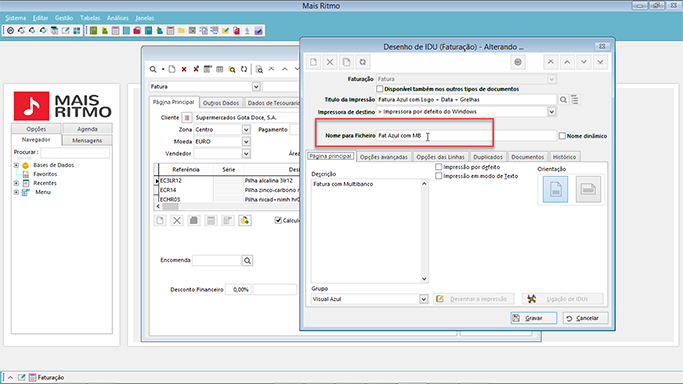
Task: Open the Gestão menu
Action: click(64, 18)
